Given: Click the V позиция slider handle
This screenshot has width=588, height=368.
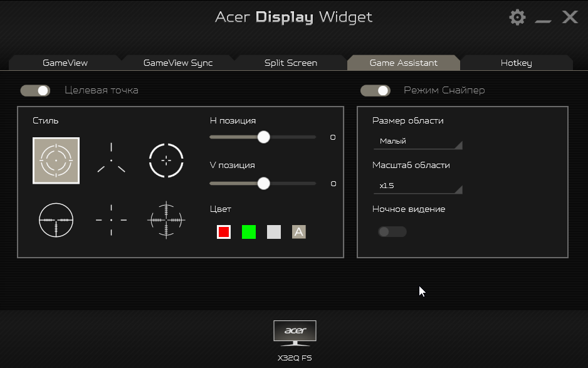Looking at the screenshot, I should (x=264, y=184).
